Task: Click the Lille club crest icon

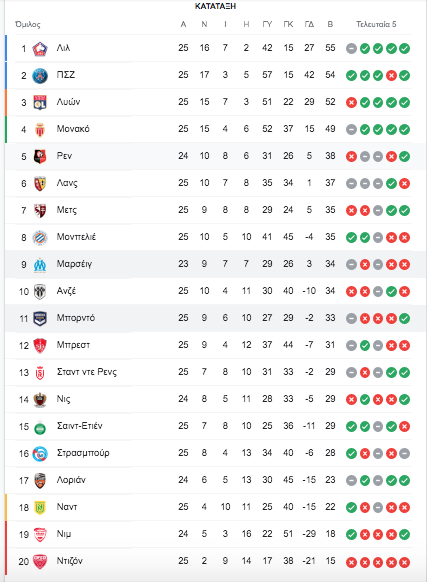Action: 40,49
